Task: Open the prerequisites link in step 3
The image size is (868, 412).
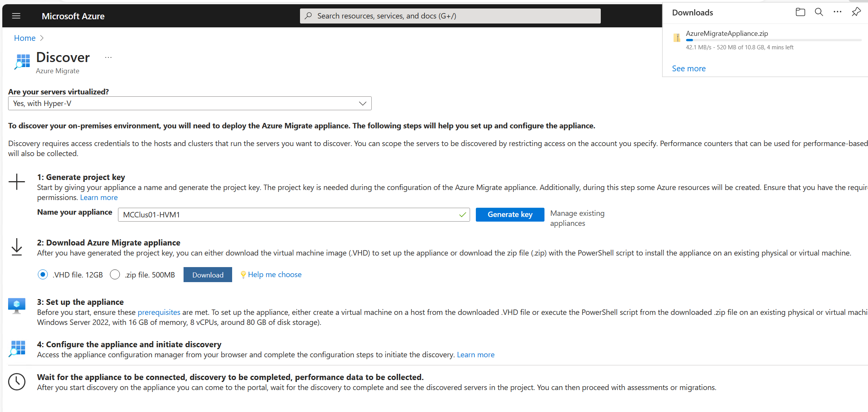Action: click(159, 312)
